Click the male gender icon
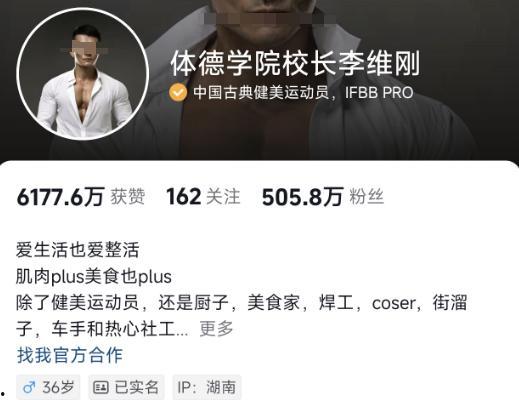 (x=29, y=387)
